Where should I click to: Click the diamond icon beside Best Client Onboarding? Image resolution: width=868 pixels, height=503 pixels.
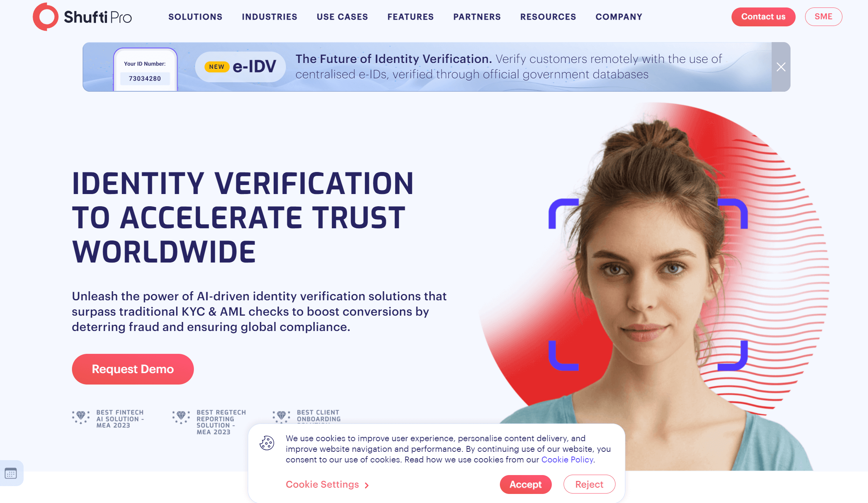coord(281,416)
